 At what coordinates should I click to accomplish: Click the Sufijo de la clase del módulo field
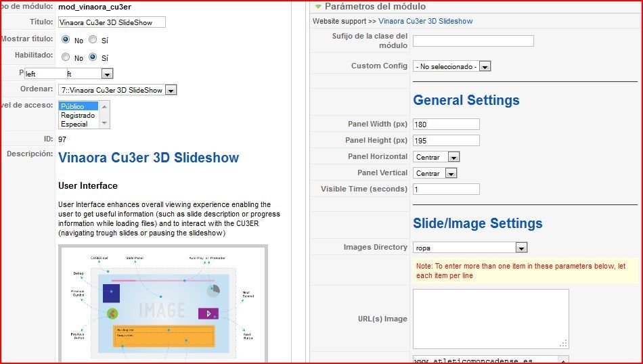coord(473,41)
